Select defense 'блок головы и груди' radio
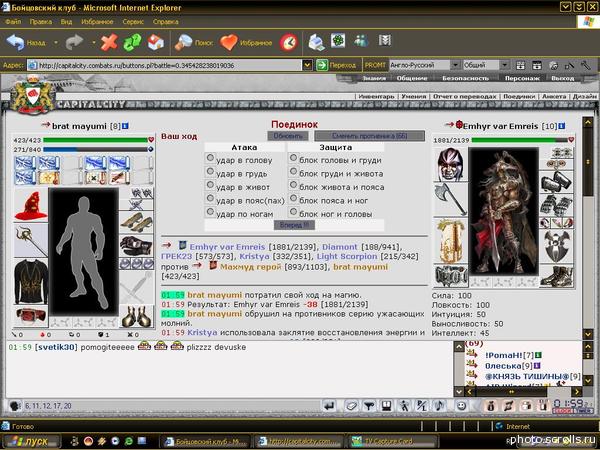The height and width of the screenshot is (450, 600). [294, 158]
